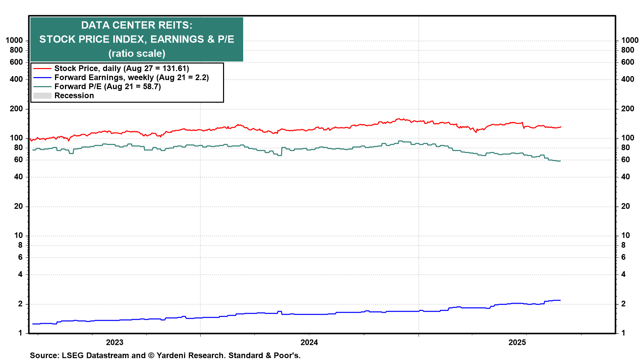This screenshot has width=644, height=362.
Task: Click the end of the blue earnings line
Action: coord(560,300)
